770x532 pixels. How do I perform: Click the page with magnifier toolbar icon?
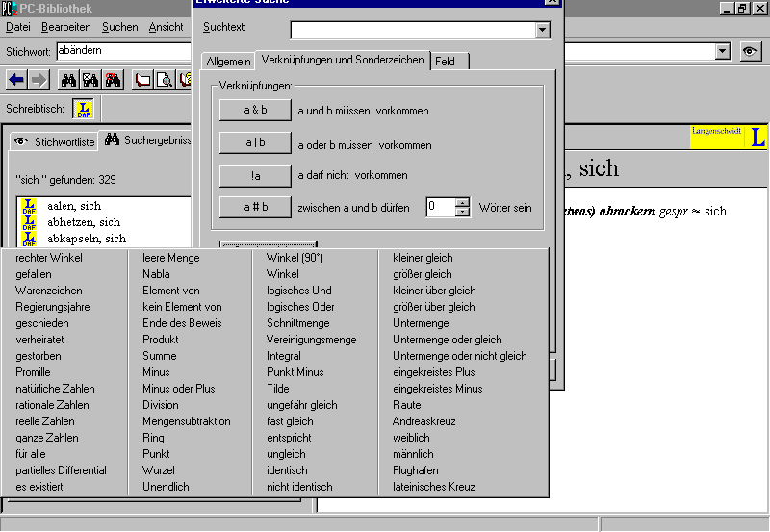click(x=165, y=80)
